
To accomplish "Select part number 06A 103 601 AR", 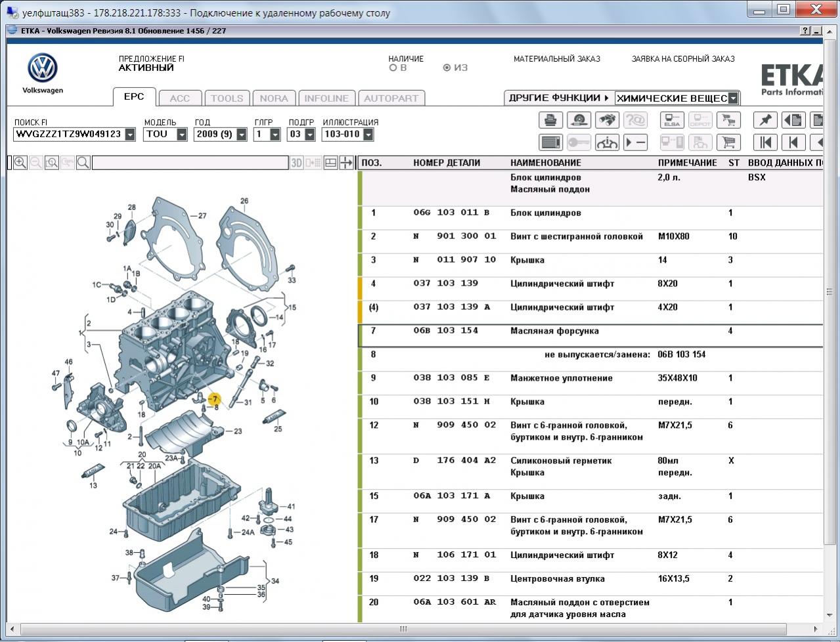I will click(454, 602).
